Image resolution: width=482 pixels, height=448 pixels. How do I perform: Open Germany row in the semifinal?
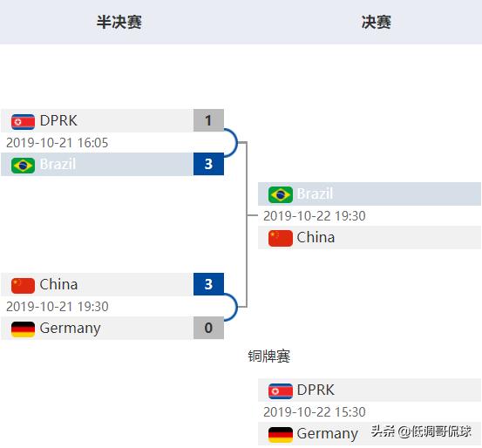[x=112, y=328]
